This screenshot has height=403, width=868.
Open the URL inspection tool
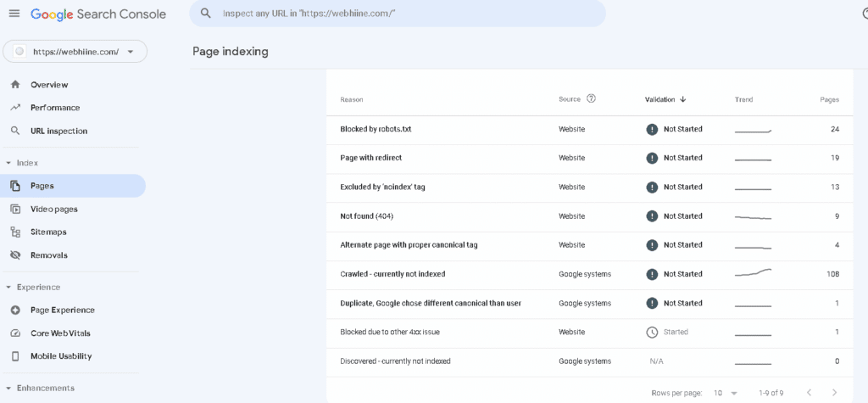point(73,131)
